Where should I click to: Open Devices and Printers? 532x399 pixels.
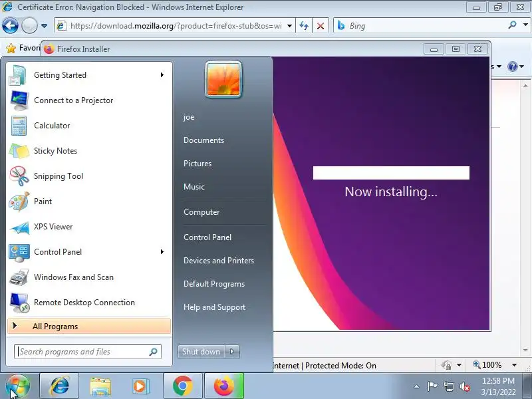pos(219,261)
